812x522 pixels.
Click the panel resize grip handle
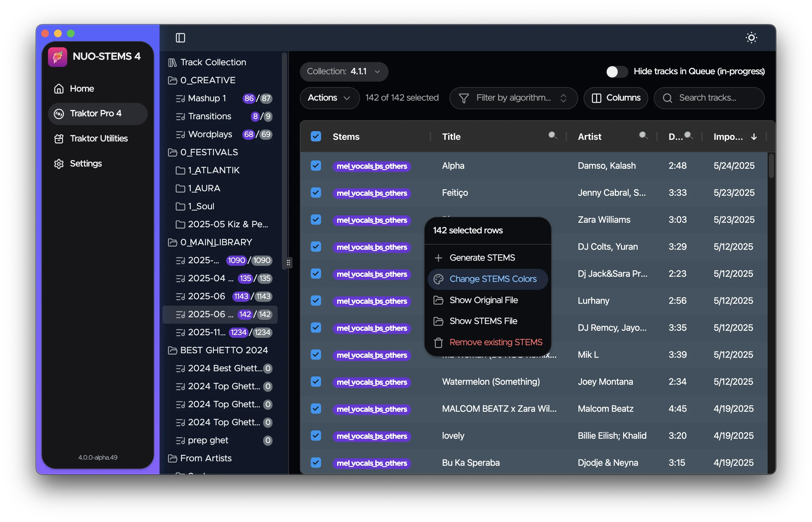click(288, 262)
